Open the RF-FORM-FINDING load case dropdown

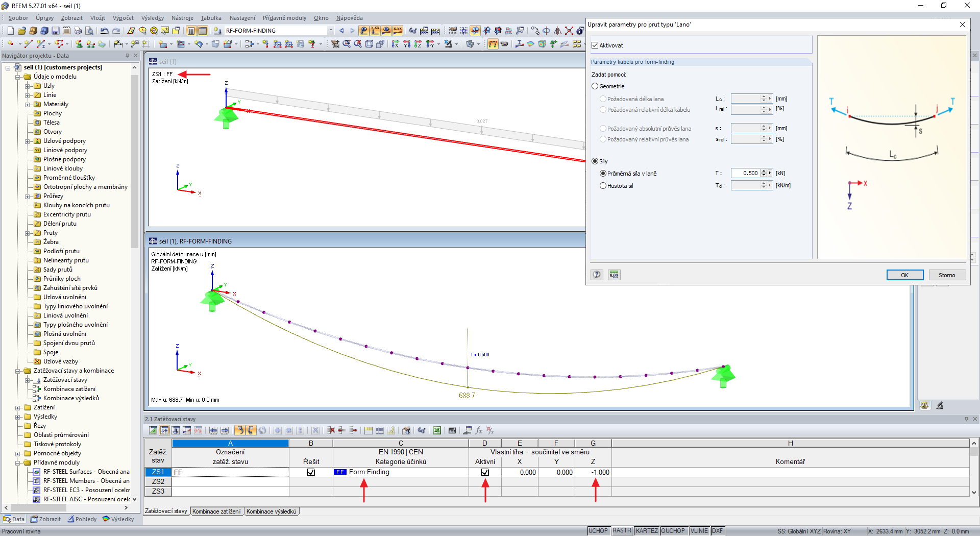coord(331,31)
